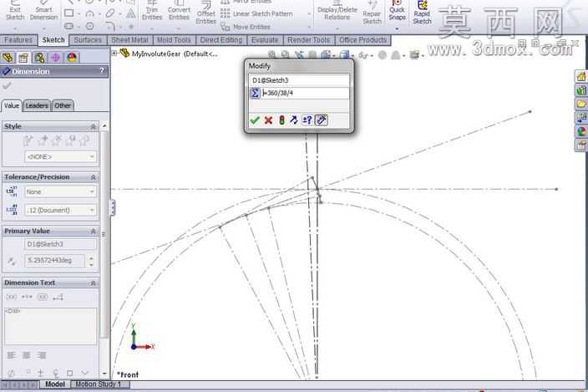Screen dimensions: 588x392
Task: Open the Quick Snaps dropdown arrow
Action: 397,29
